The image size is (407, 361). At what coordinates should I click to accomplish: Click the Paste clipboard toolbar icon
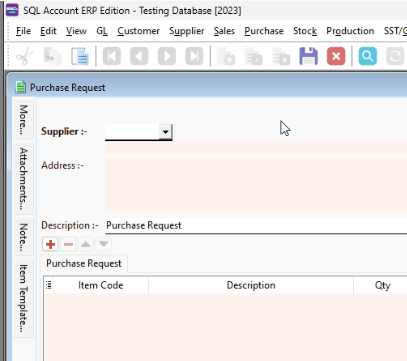tap(80, 56)
